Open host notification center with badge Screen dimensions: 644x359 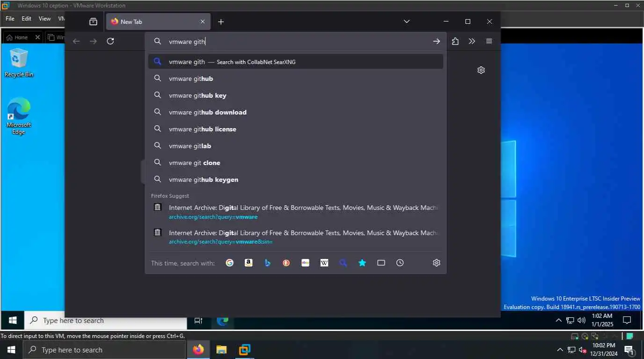pos(629,350)
